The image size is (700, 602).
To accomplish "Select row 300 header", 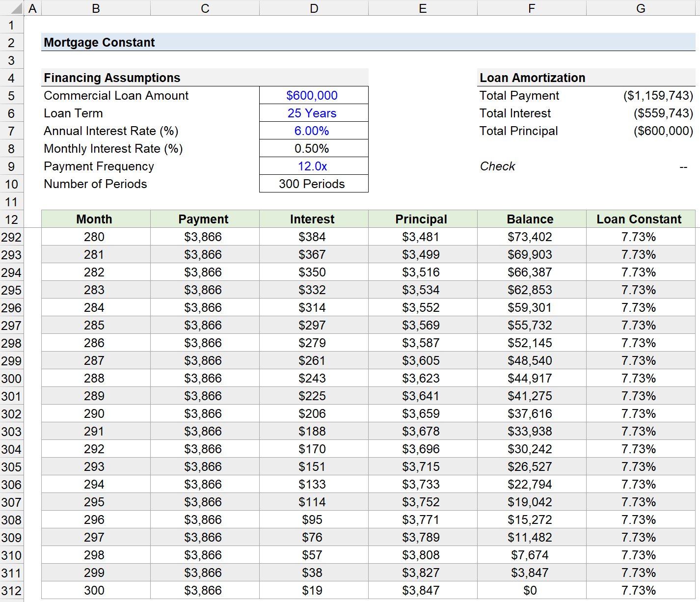I will pos(12,379).
